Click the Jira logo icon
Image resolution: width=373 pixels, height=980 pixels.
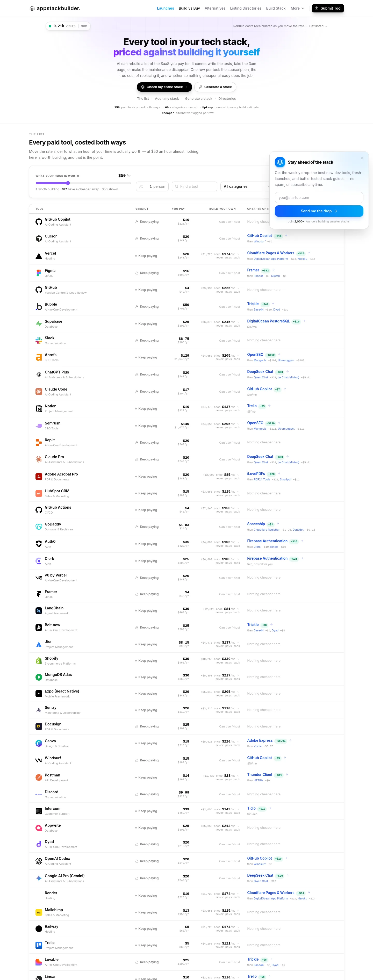(x=39, y=644)
